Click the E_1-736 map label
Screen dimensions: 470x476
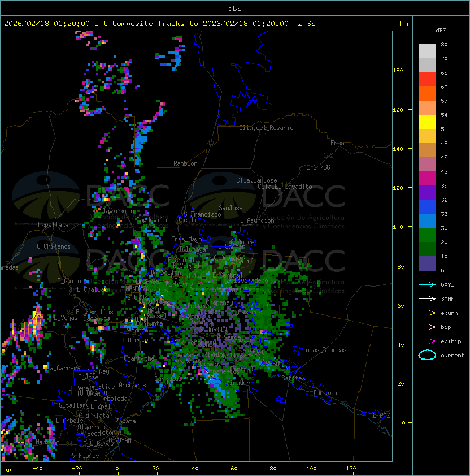[318, 167]
